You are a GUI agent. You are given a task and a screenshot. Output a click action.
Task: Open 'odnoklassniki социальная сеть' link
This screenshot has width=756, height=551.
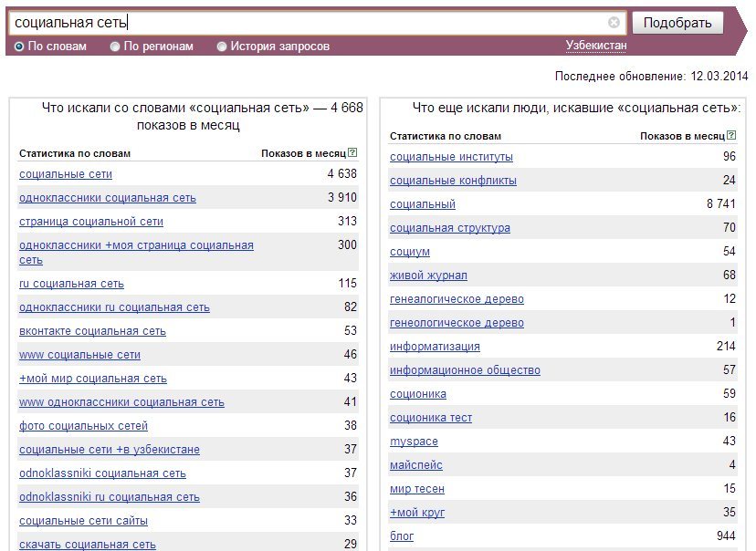coord(102,473)
